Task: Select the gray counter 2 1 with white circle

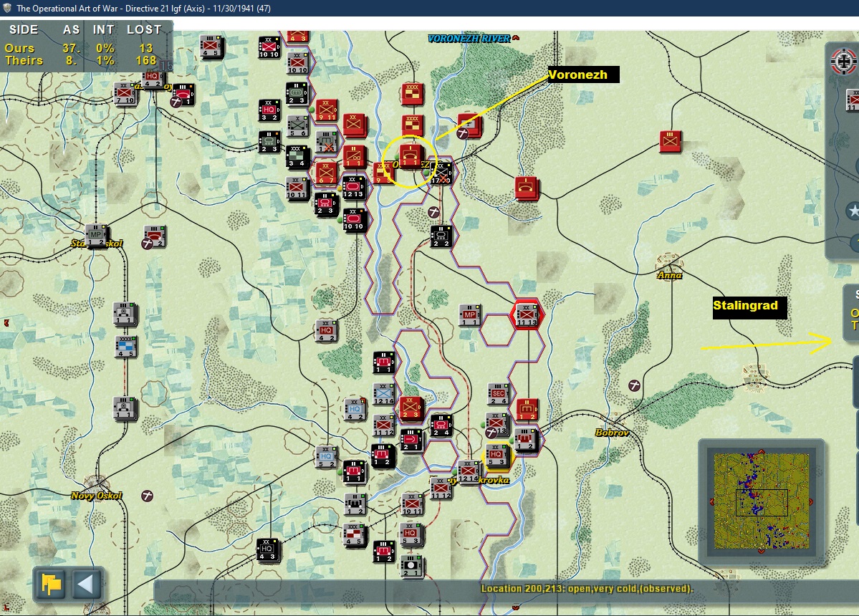Action: coord(411,566)
